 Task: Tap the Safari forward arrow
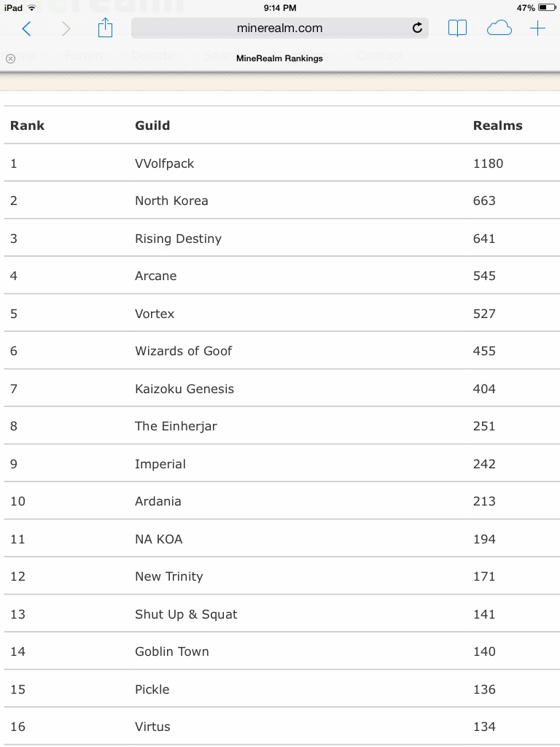pyautogui.click(x=66, y=28)
